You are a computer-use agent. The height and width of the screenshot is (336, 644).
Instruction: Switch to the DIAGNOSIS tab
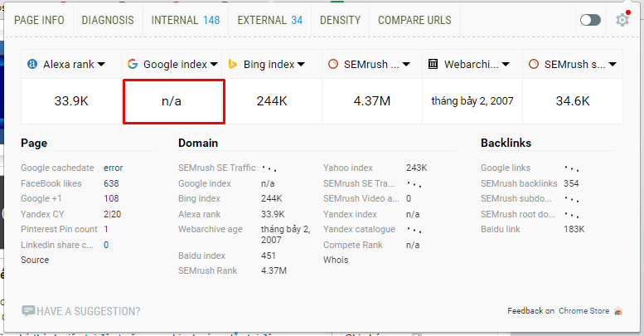coord(108,20)
